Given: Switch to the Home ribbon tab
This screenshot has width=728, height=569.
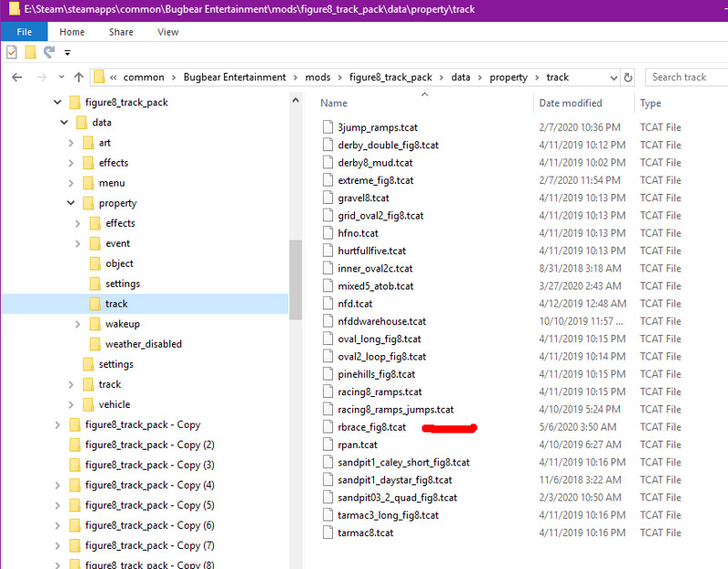Looking at the screenshot, I should pos(72,32).
